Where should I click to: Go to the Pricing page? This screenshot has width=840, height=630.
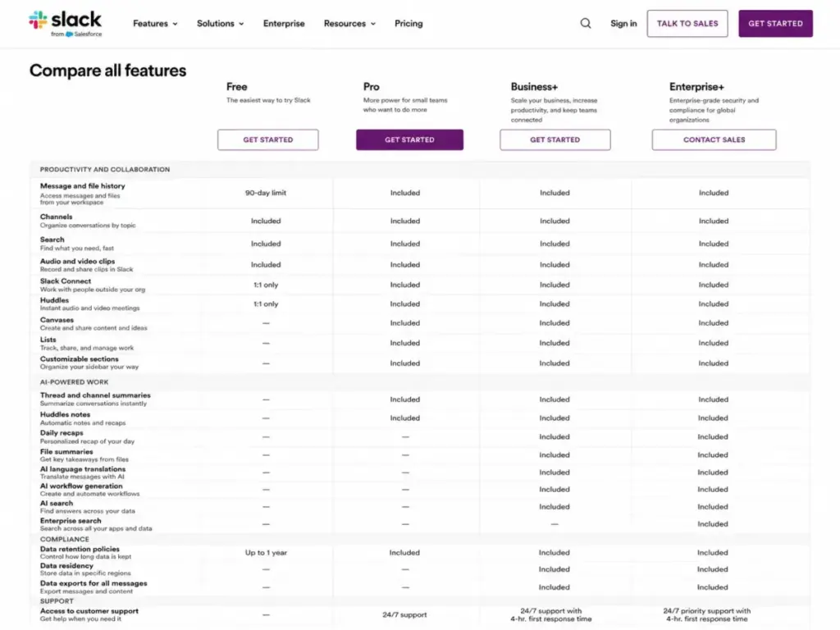[409, 24]
